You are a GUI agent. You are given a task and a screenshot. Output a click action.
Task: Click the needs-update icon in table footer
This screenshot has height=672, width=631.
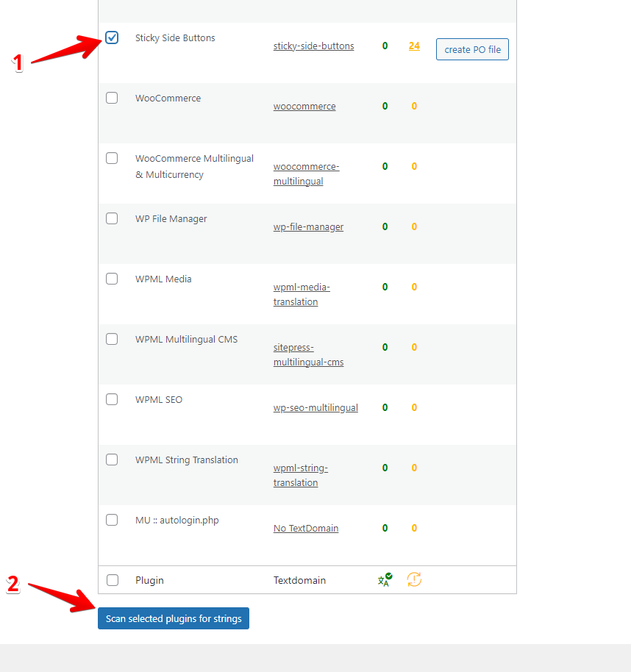(x=414, y=579)
